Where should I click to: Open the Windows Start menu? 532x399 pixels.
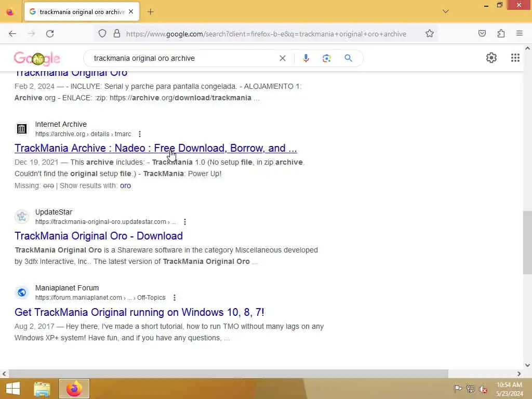coord(13,389)
